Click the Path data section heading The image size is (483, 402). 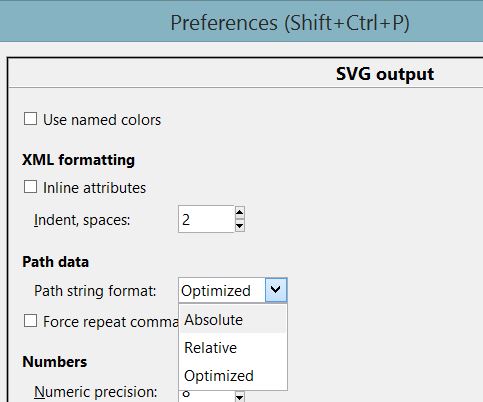coord(55,262)
